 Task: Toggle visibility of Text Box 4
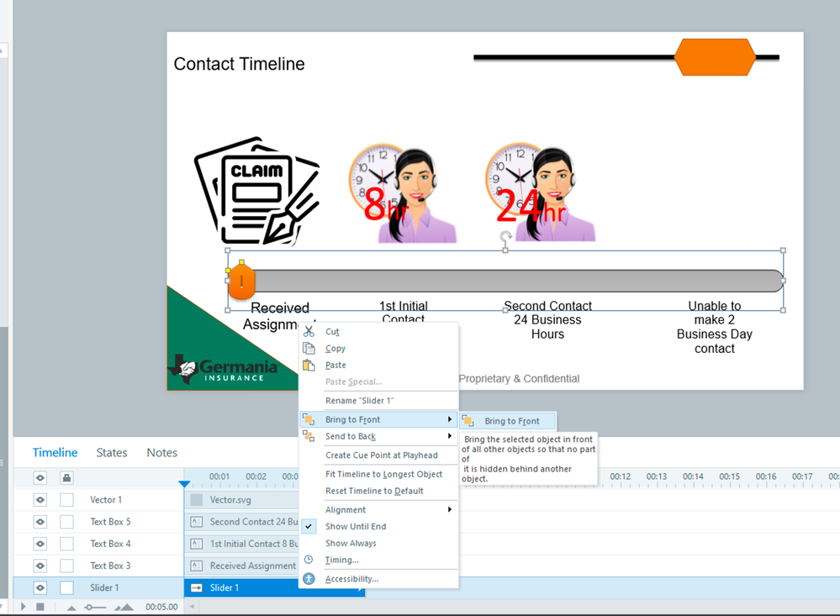(40, 544)
